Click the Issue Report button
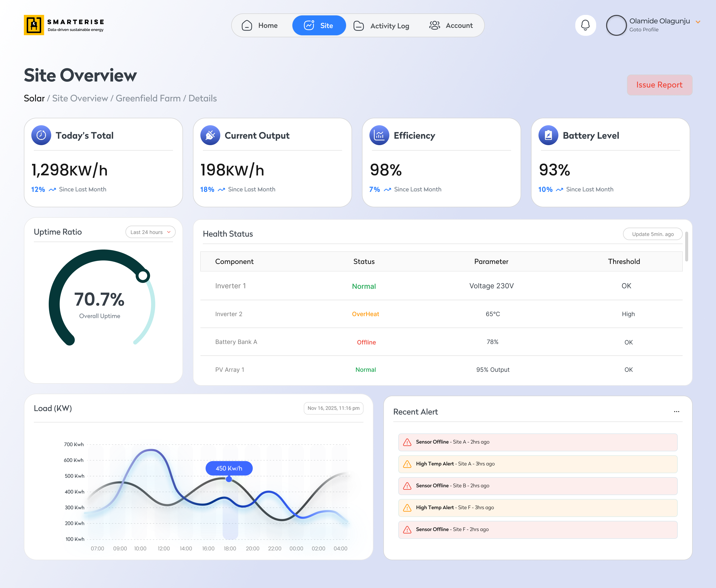The width and height of the screenshot is (716, 588). tap(659, 85)
